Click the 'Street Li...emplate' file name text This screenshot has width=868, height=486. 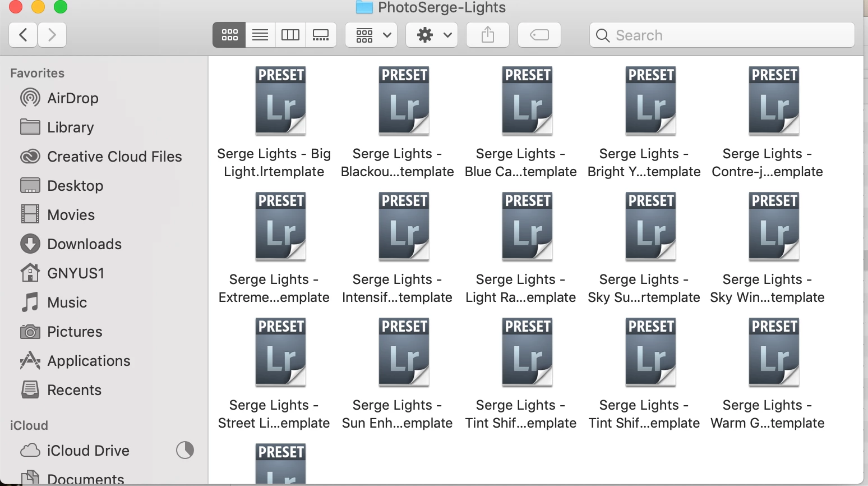[274, 423]
